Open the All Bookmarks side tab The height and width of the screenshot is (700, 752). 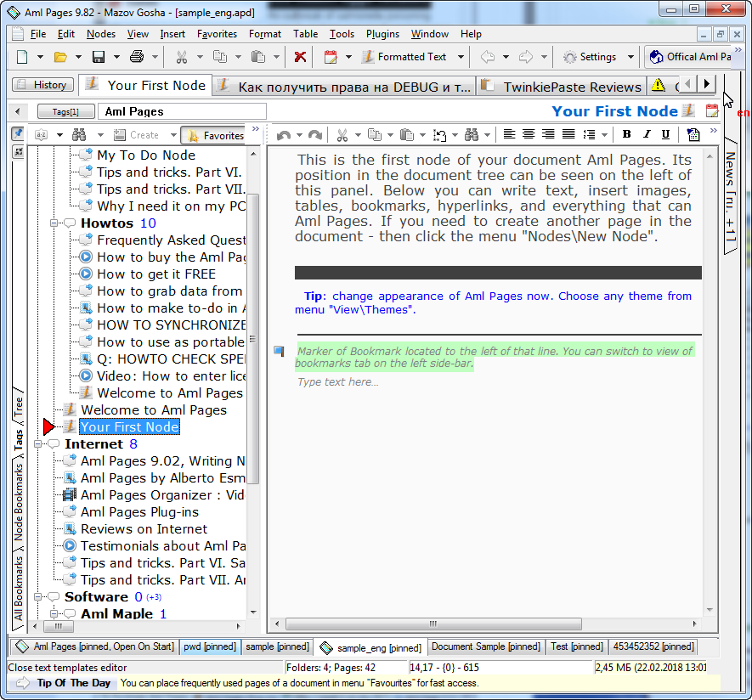18,588
